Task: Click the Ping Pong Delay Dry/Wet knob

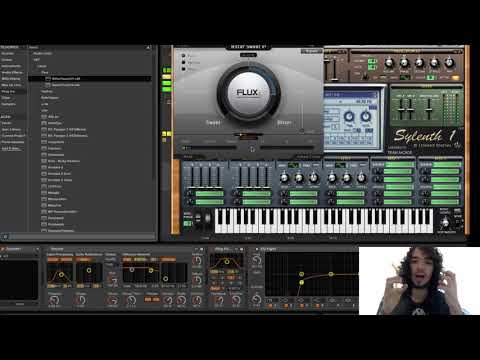Action: click(236, 300)
